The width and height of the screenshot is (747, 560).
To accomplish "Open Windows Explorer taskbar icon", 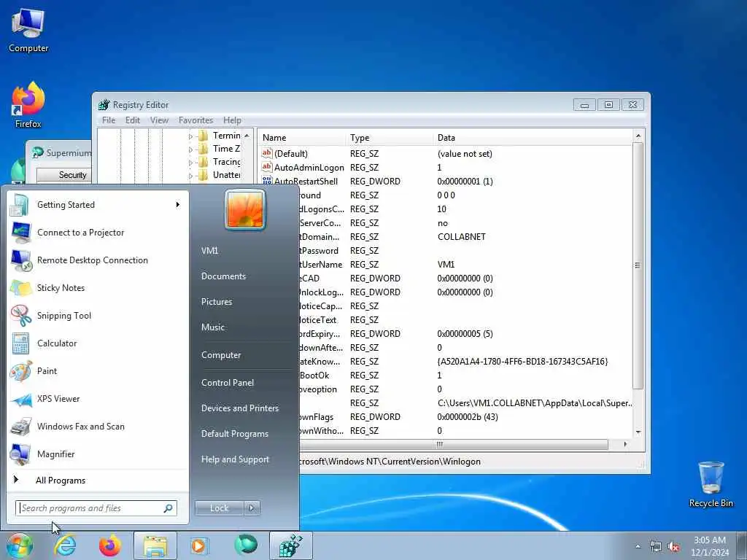I will point(155,545).
